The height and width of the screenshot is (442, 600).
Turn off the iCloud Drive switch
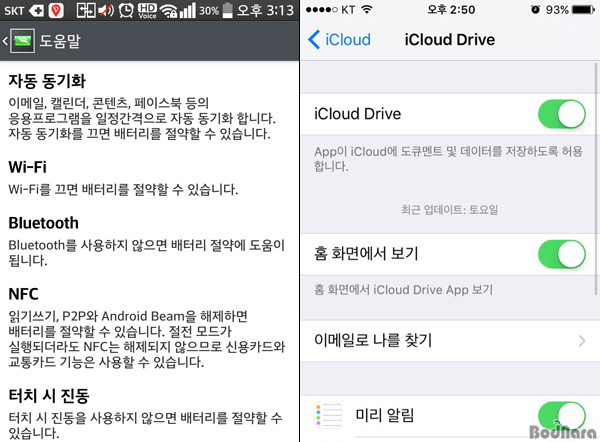click(561, 114)
